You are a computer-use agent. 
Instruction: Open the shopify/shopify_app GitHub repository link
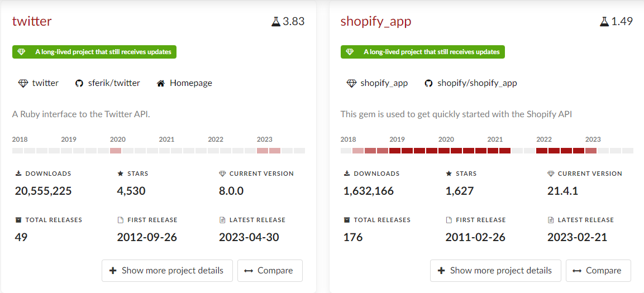pos(471,83)
